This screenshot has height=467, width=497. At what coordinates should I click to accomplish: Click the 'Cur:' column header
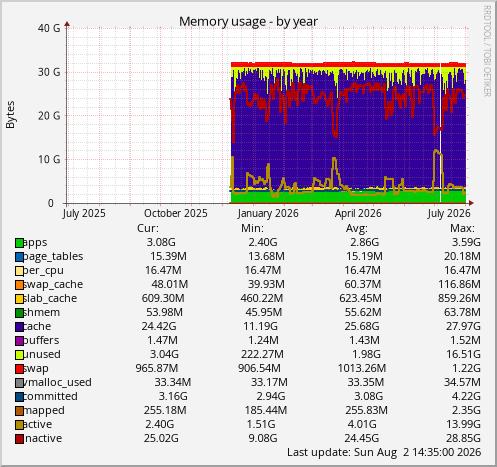pos(148,228)
